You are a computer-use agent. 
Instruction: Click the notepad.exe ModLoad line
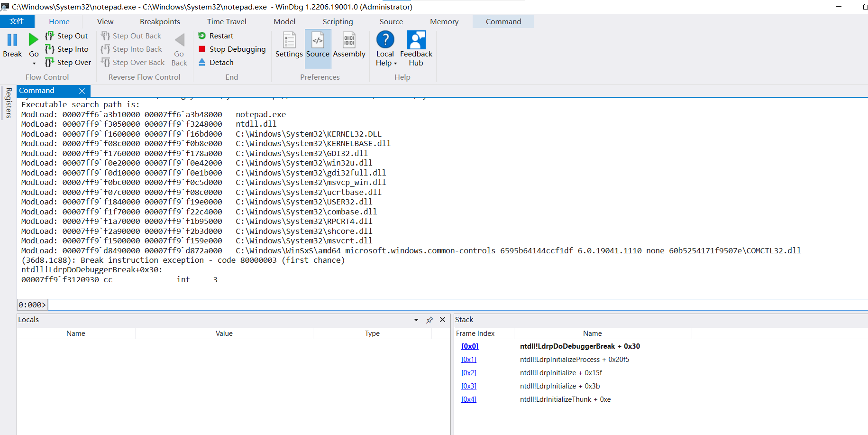click(x=154, y=115)
